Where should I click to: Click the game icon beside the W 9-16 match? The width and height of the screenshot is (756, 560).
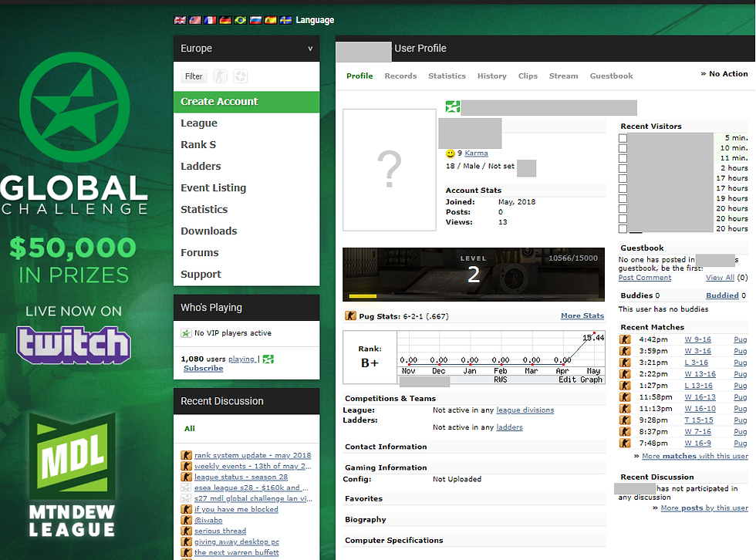[625, 339]
